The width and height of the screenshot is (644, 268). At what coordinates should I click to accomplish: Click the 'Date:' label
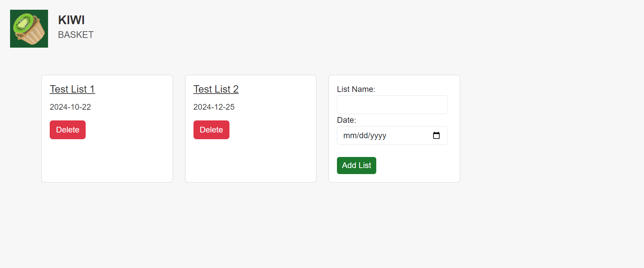(x=346, y=120)
